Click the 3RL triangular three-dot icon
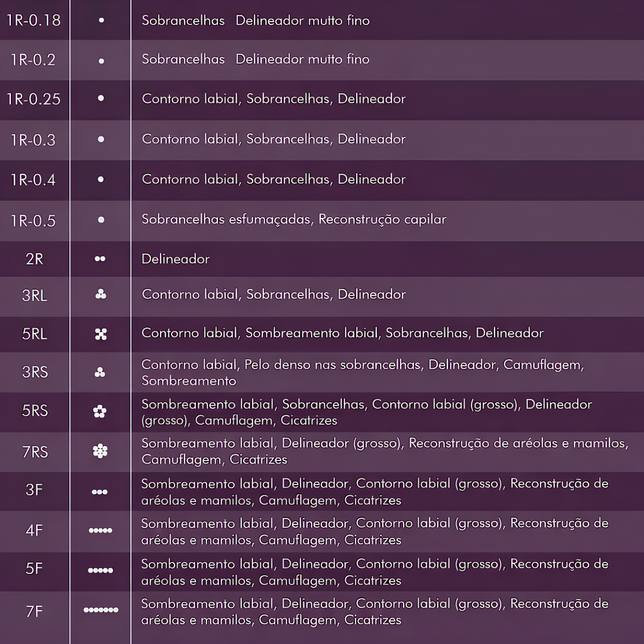 coord(101,294)
